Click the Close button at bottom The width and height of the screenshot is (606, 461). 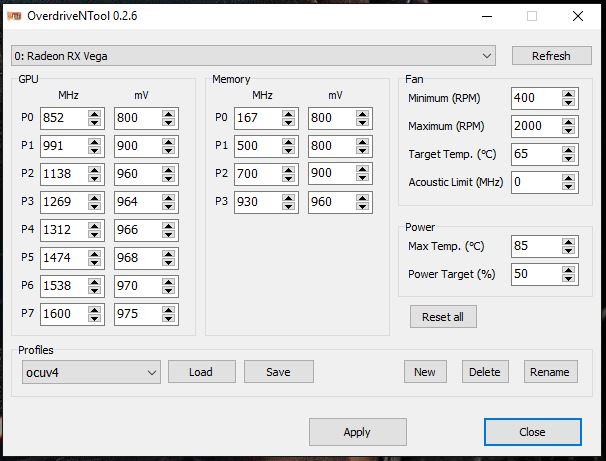pos(533,432)
